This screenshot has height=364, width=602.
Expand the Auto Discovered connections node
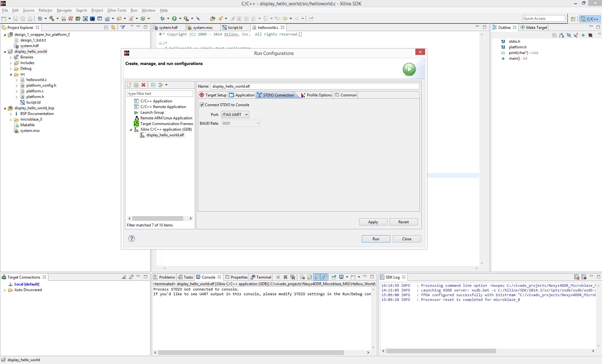(5, 290)
